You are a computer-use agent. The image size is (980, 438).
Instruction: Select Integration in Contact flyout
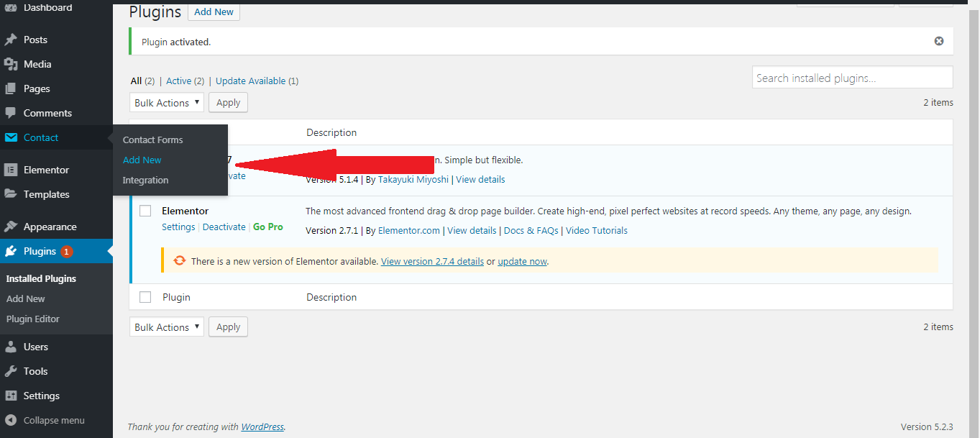tap(145, 180)
